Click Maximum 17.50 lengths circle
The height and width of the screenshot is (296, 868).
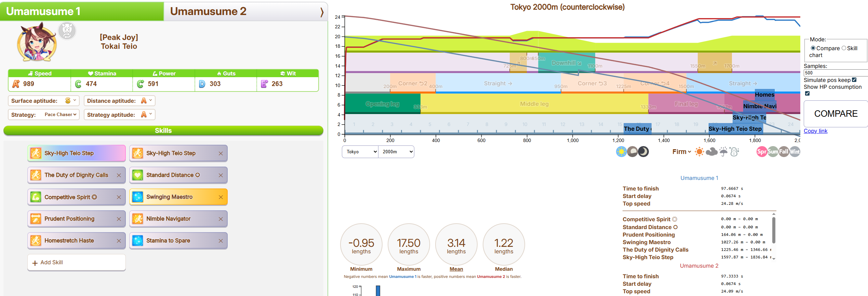[409, 244]
